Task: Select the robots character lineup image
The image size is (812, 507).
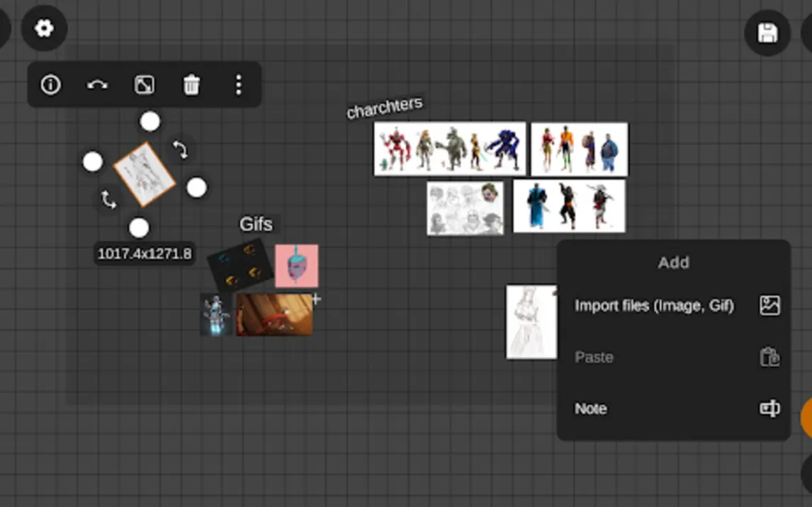Action: [450, 149]
